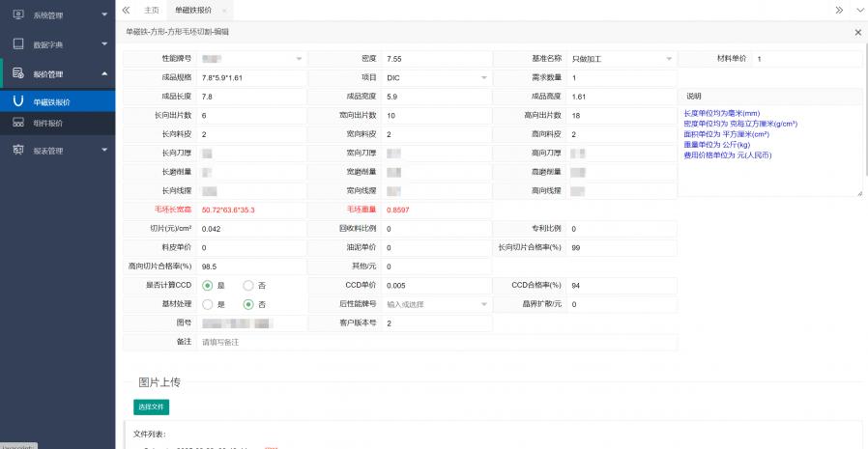Switch to the 主页 tab
Image resolution: width=868 pixels, height=449 pixels.
point(151,9)
